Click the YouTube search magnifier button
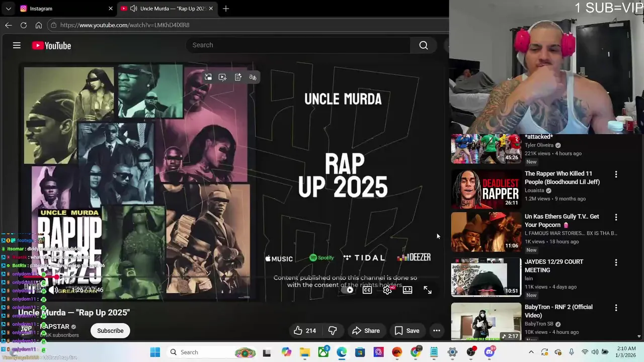 point(424,45)
